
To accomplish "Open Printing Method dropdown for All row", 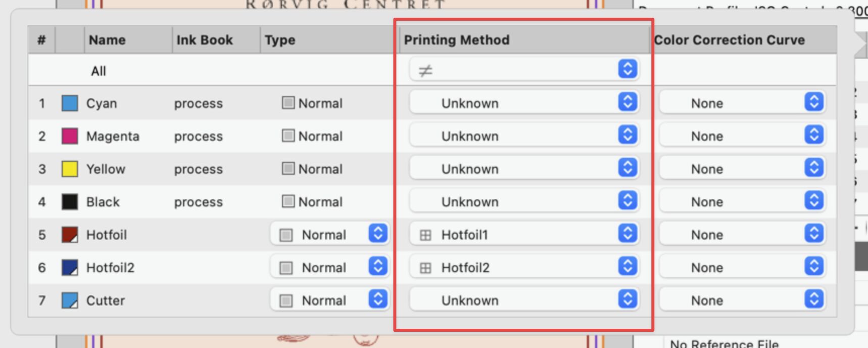I will [627, 69].
